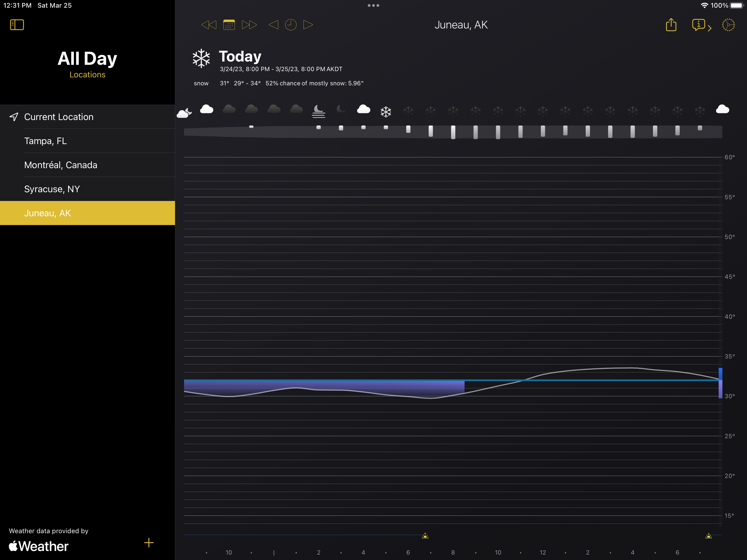Select Tampa, FL location
Viewport: 747px width, 560px height.
(x=87, y=141)
